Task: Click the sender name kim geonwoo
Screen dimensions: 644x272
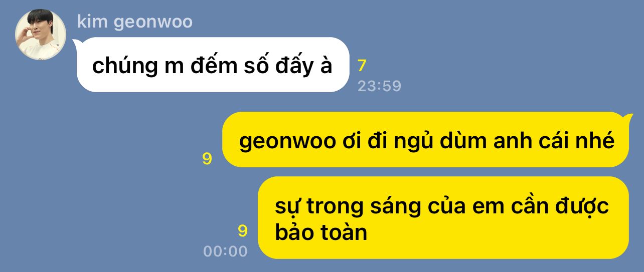Action: coord(135,22)
